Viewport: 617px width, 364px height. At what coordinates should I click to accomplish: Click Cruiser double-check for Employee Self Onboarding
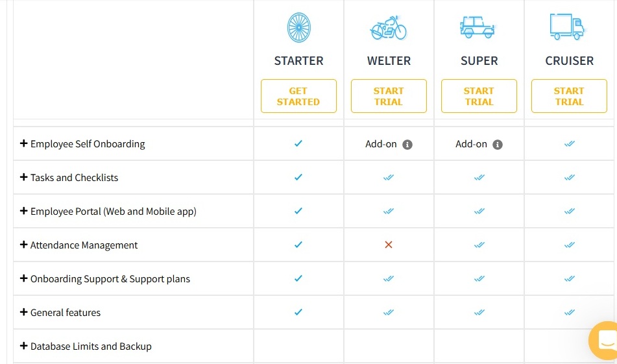tap(570, 143)
